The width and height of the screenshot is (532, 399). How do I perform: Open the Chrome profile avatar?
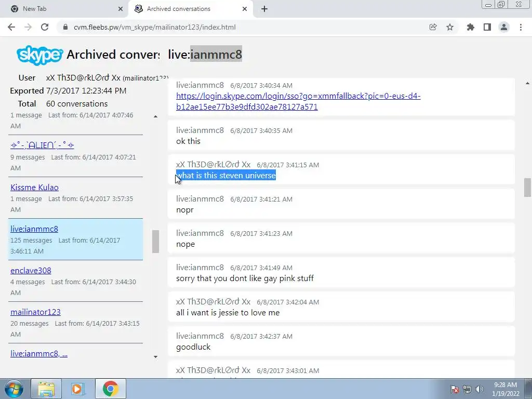504,27
